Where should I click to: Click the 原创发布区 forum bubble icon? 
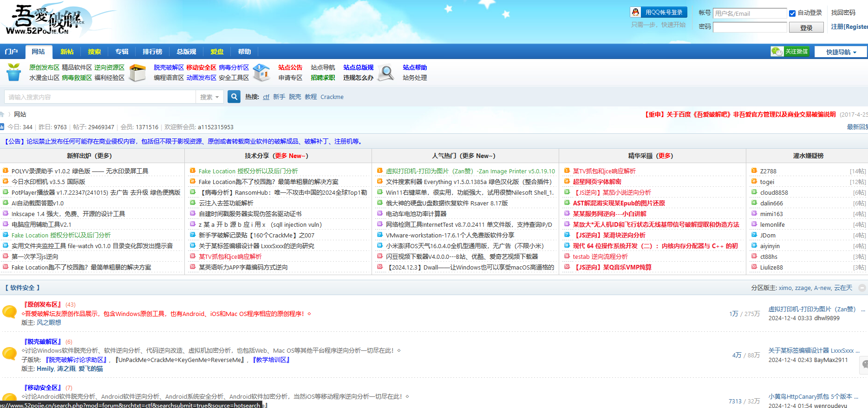[x=9, y=311]
